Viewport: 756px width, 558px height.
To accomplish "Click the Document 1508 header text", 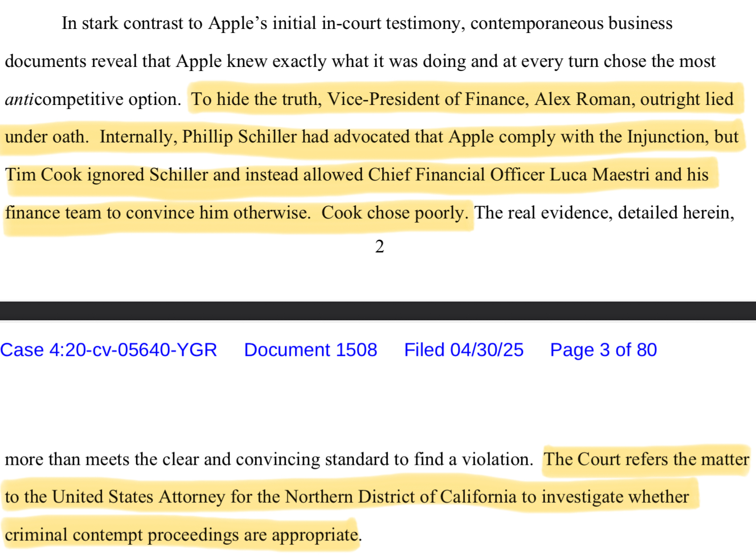I will click(x=311, y=350).
